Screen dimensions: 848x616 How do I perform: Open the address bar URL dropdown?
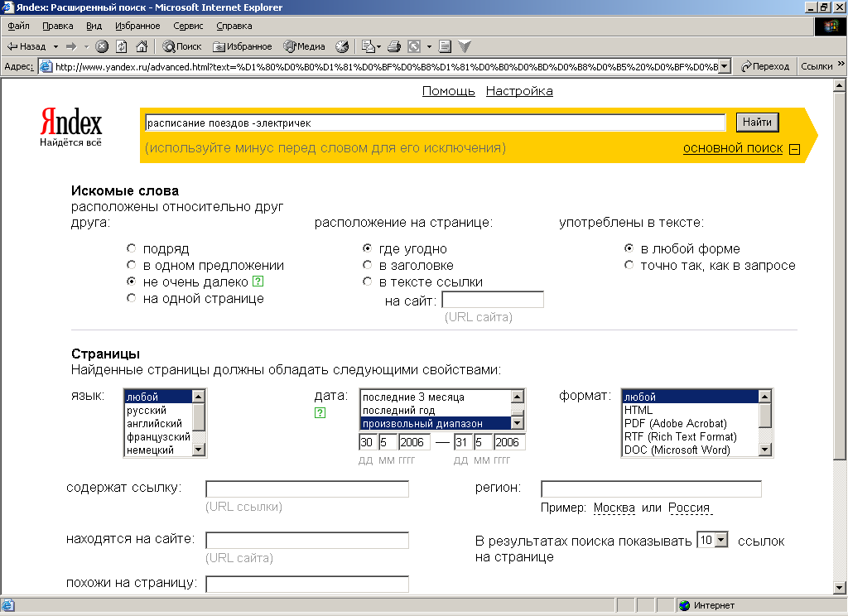(725, 66)
